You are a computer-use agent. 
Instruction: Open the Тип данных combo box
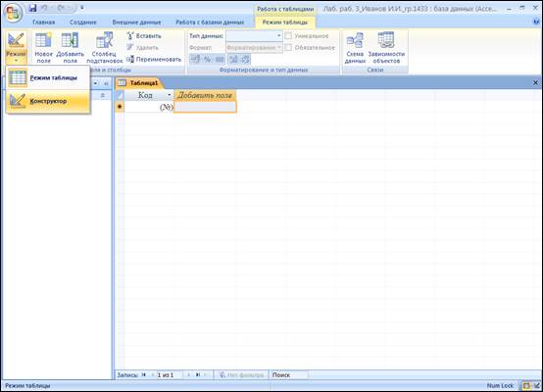click(254, 35)
